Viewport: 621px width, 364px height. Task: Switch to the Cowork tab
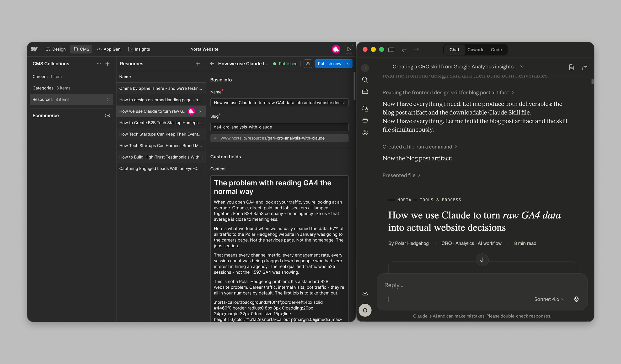[475, 49]
